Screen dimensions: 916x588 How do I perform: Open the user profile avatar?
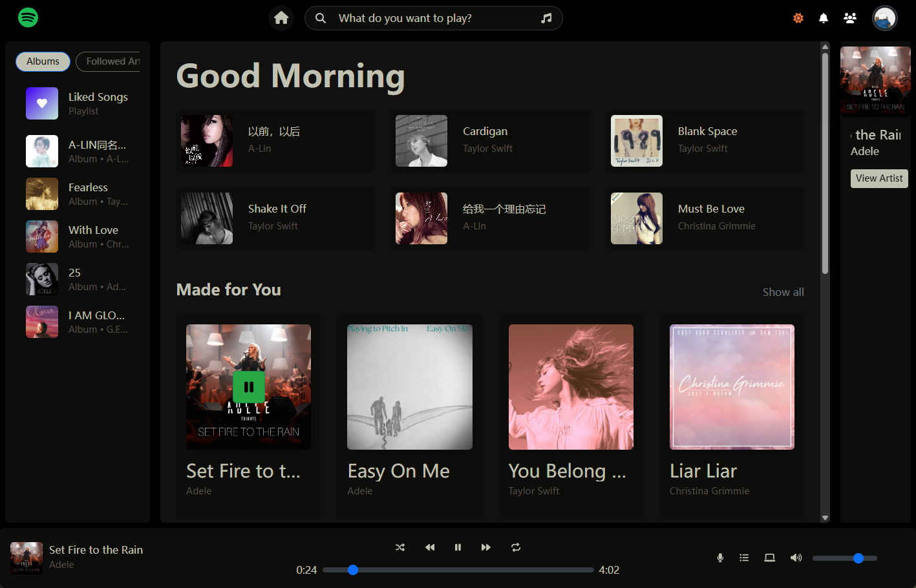(884, 18)
